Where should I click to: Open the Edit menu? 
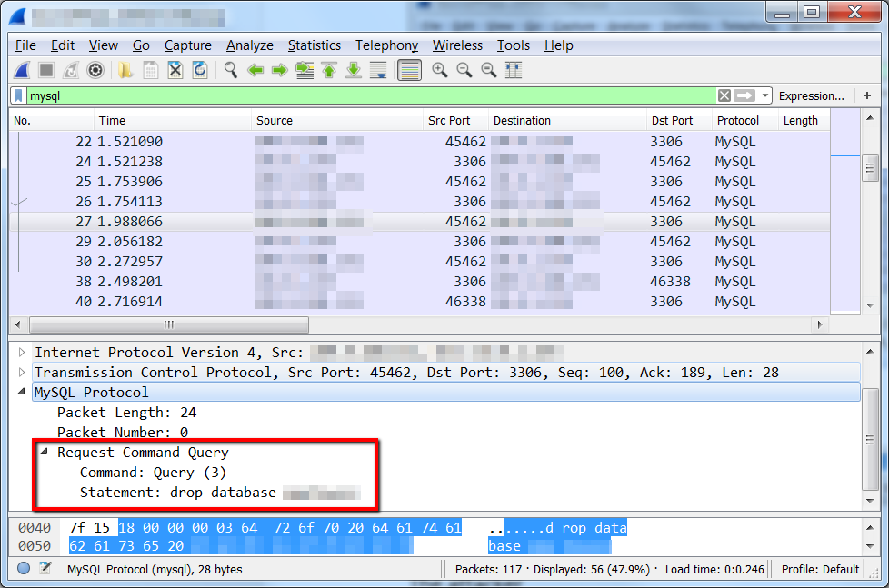point(63,45)
